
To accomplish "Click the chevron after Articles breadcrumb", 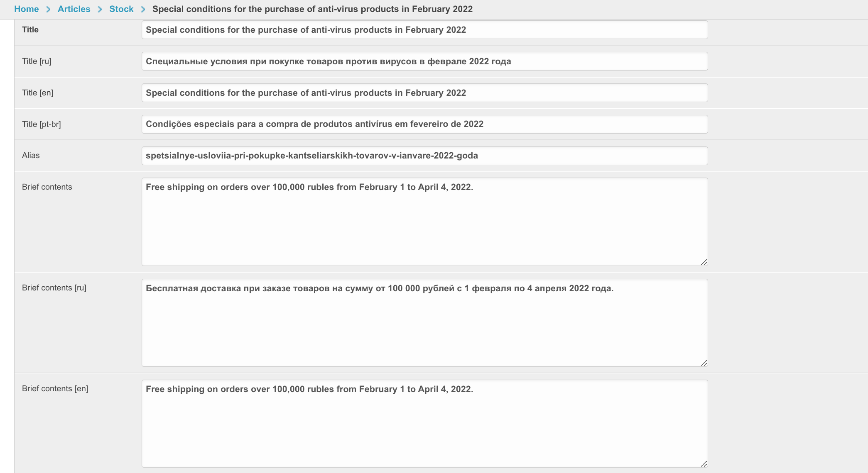I will (x=100, y=9).
